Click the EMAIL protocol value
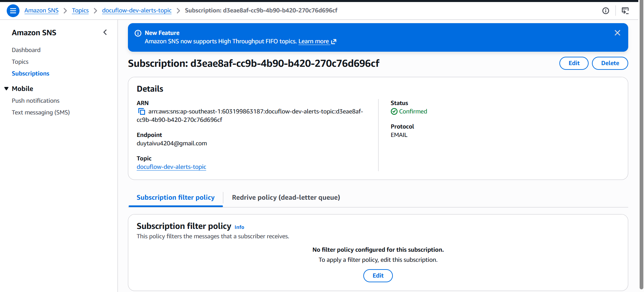 (399, 135)
